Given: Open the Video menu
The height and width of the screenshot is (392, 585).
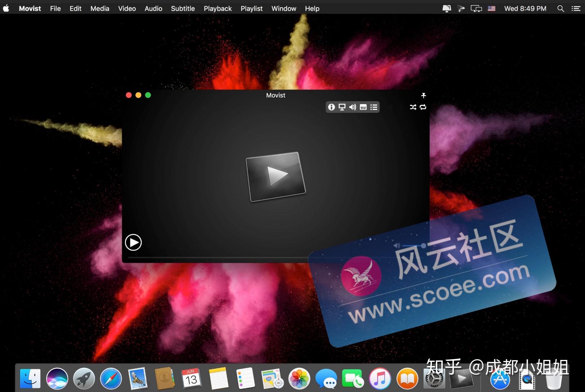Looking at the screenshot, I should (127, 8).
